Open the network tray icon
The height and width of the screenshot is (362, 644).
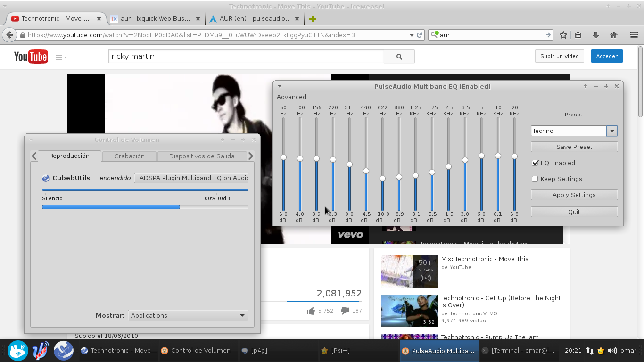tap(590, 351)
